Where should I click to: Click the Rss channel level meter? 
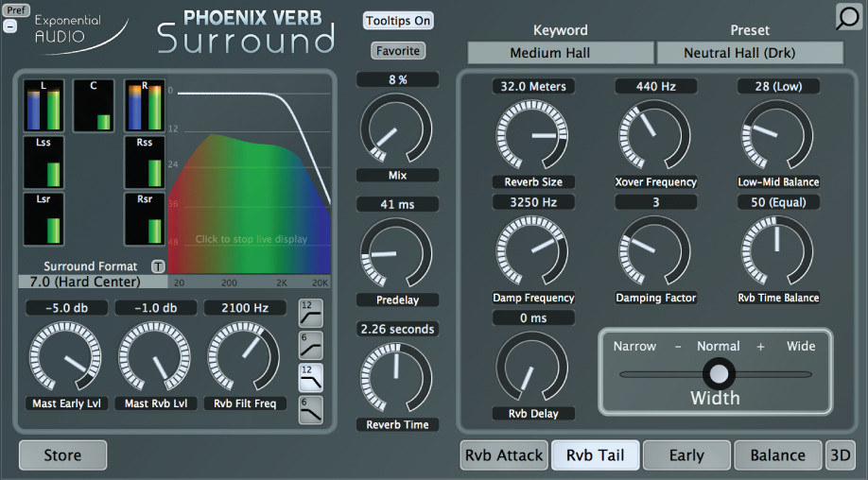click(x=145, y=163)
